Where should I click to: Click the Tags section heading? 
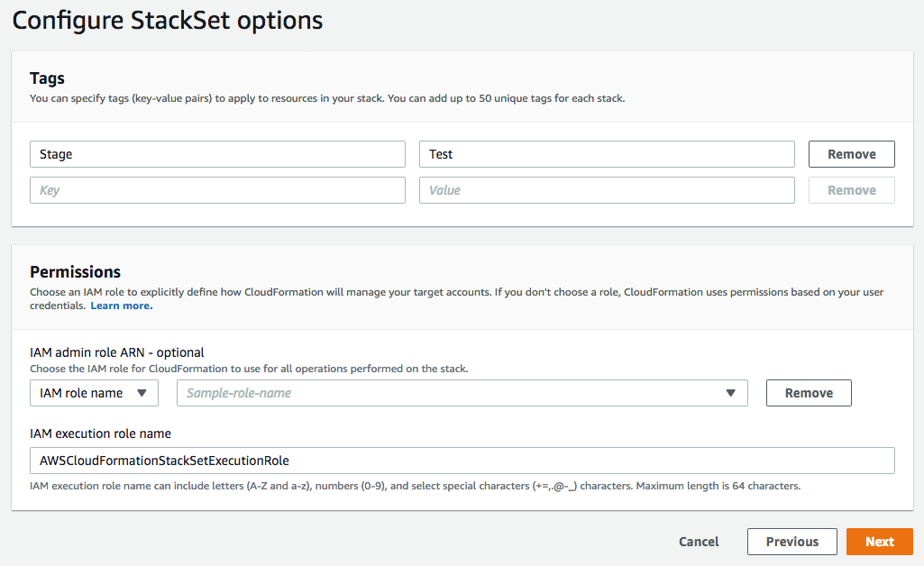coord(48,78)
